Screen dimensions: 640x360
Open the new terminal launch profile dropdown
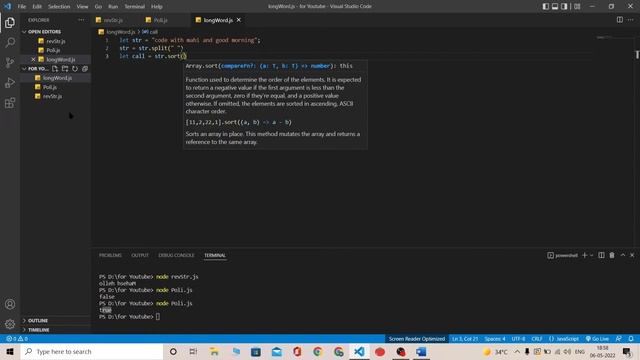591,255
